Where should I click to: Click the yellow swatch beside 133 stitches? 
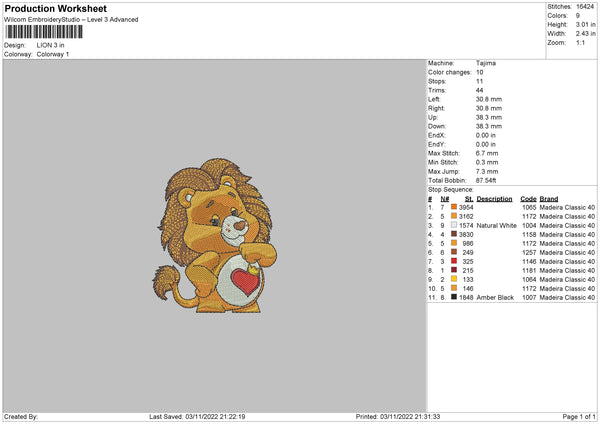454,279
